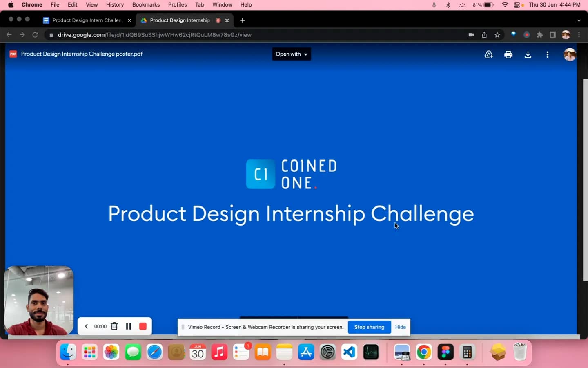The image size is (588, 368).
Task: Expand the Open with dropdown
Action: coord(292,54)
